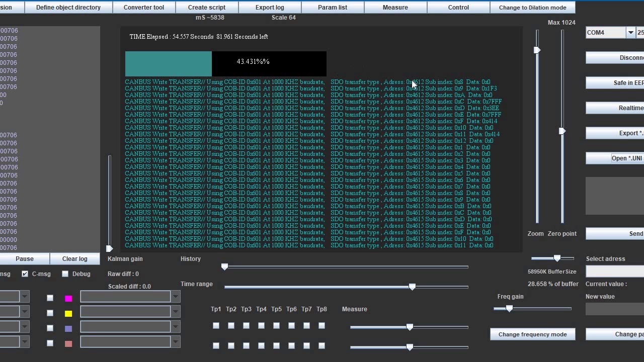Toggle checkbox beside the salmon swatch

tap(50, 343)
